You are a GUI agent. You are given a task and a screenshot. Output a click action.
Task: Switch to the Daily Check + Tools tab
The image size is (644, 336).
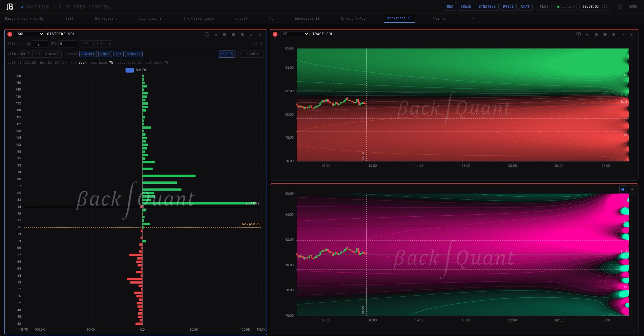tap(24, 18)
